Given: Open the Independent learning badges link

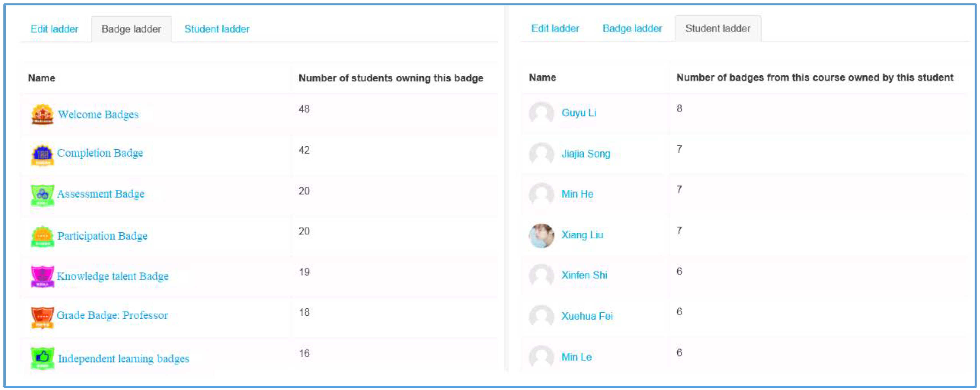Looking at the screenshot, I should 124,359.
